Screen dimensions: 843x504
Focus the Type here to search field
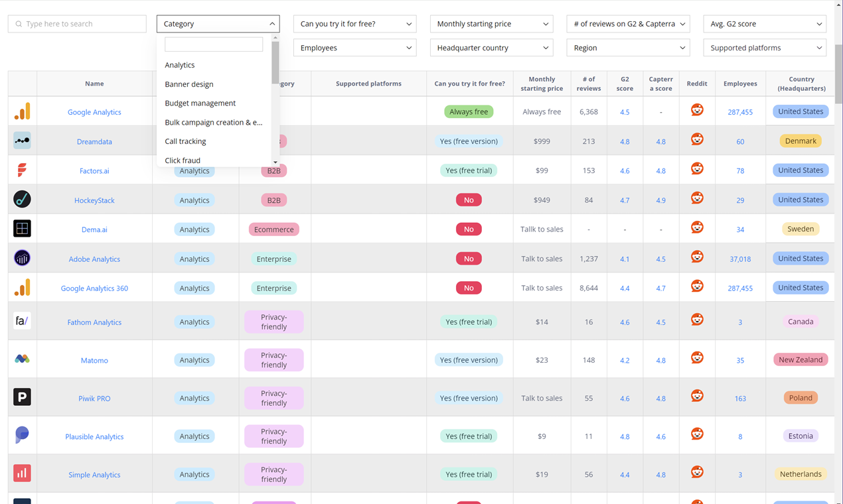click(x=77, y=24)
